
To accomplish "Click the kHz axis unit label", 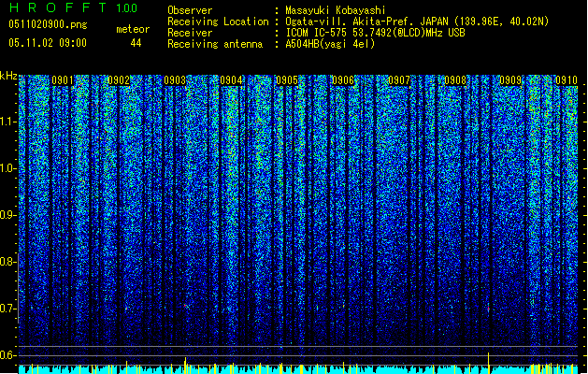I will (8, 76).
